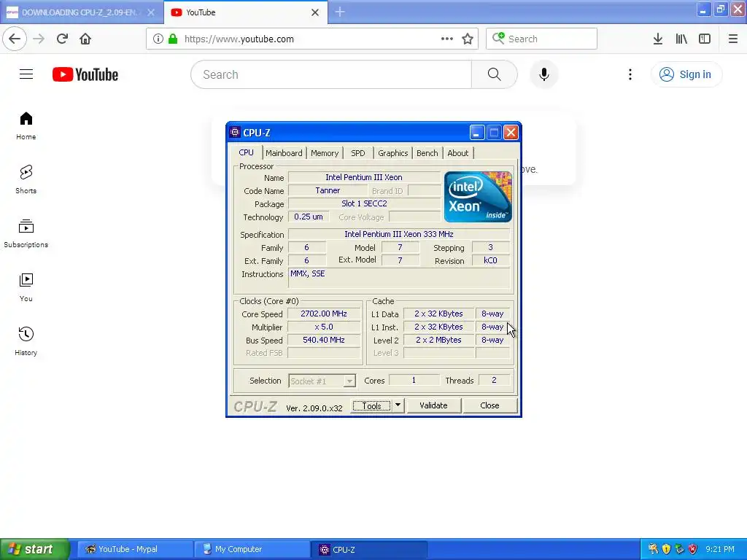The width and height of the screenshot is (747, 560).
Task: Open the browser hamburger menu
Action: click(733, 39)
